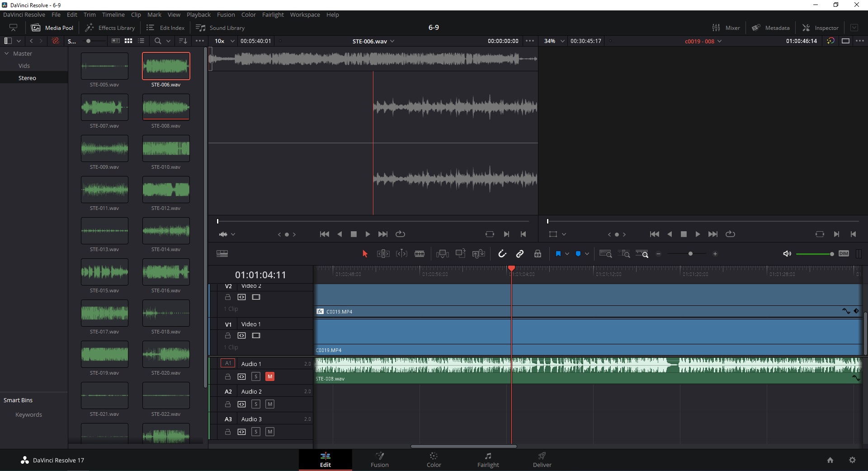Open the media pool sort icon
868x471 pixels.
183,41
